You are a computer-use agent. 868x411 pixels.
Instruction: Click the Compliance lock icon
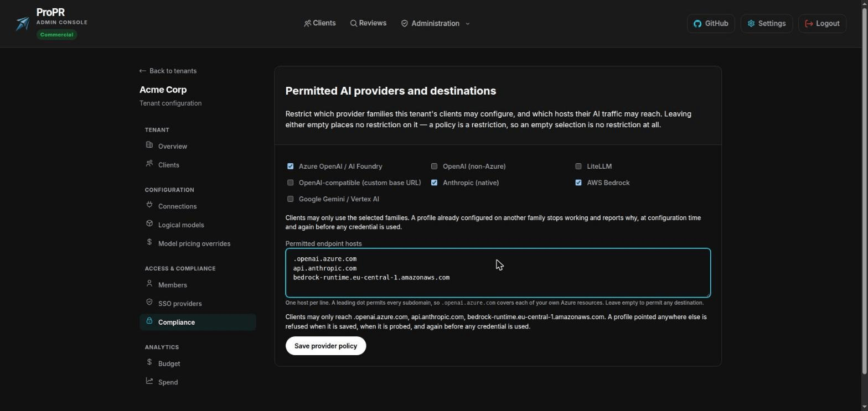[x=149, y=321]
